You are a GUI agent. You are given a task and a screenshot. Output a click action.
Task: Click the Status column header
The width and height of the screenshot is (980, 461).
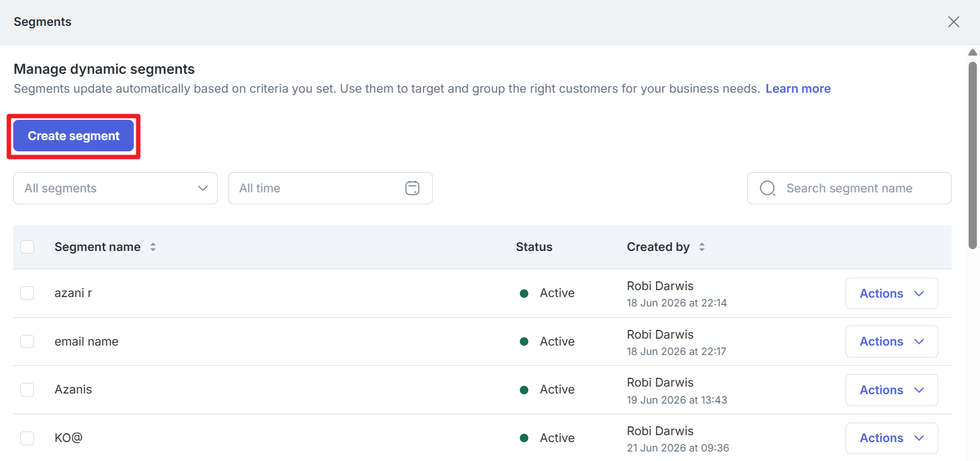coord(534,247)
